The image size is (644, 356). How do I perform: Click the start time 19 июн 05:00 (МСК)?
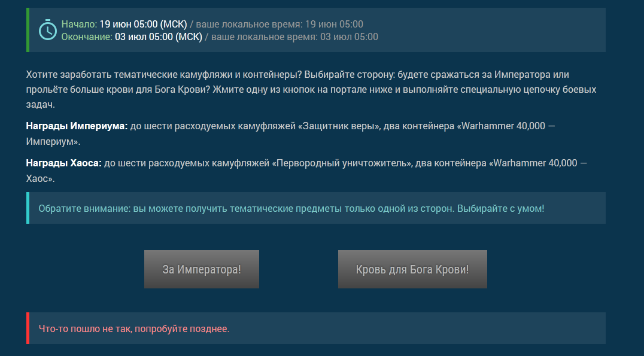point(143,24)
